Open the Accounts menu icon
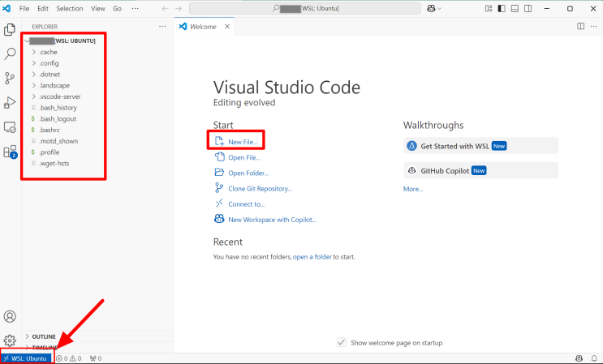This screenshot has width=603, height=364. click(x=10, y=316)
